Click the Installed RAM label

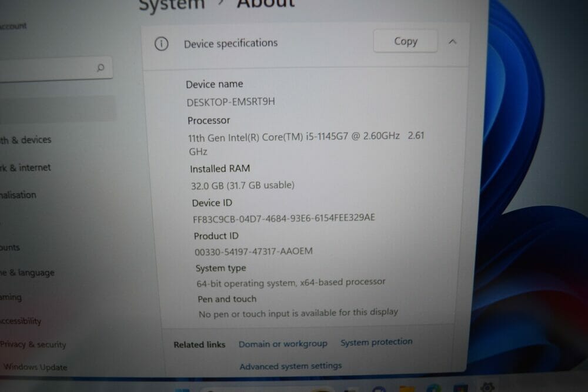[220, 169]
